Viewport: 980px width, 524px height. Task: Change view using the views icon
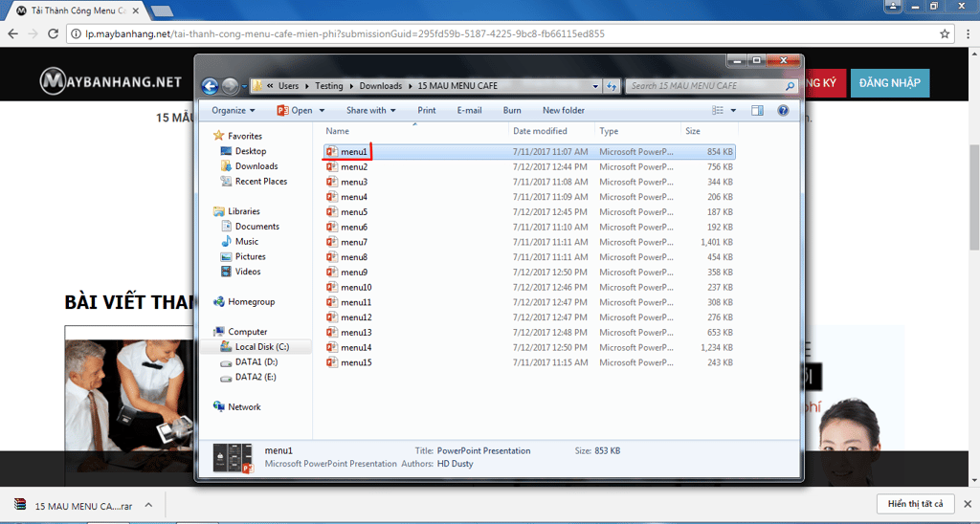coord(718,111)
